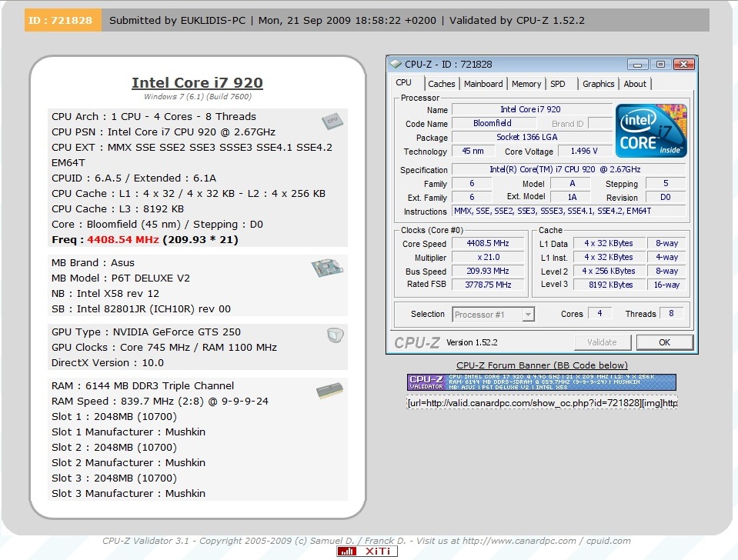Image resolution: width=738 pixels, height=560 pixels.
Task: Click the Validate button
Action: tap(603, 342)
